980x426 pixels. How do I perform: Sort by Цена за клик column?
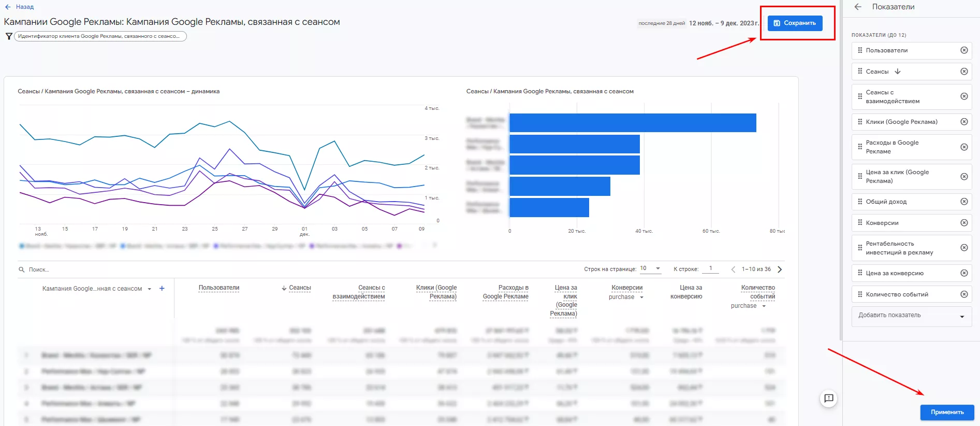click(564, 301)
